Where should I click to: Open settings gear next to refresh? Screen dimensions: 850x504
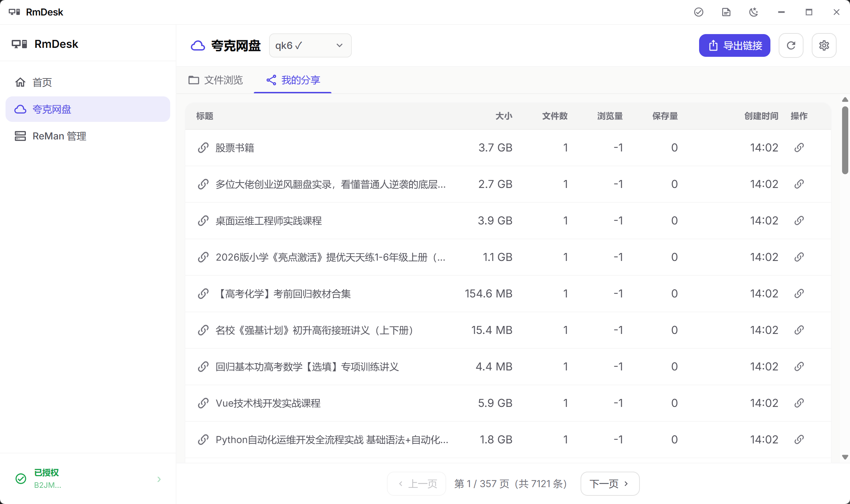tap(824, 45)
